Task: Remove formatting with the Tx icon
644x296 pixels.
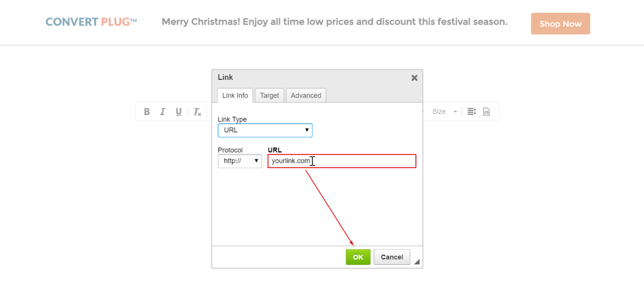Action: (197, 111)
